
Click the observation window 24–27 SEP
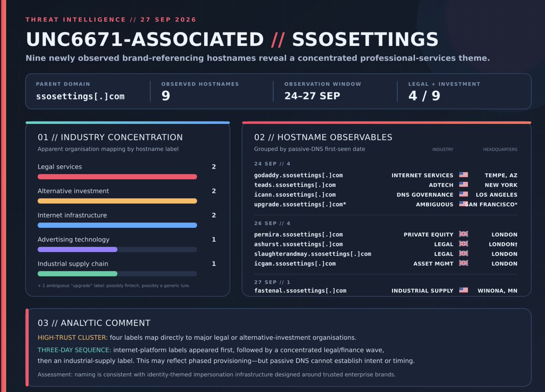(312, 96)
